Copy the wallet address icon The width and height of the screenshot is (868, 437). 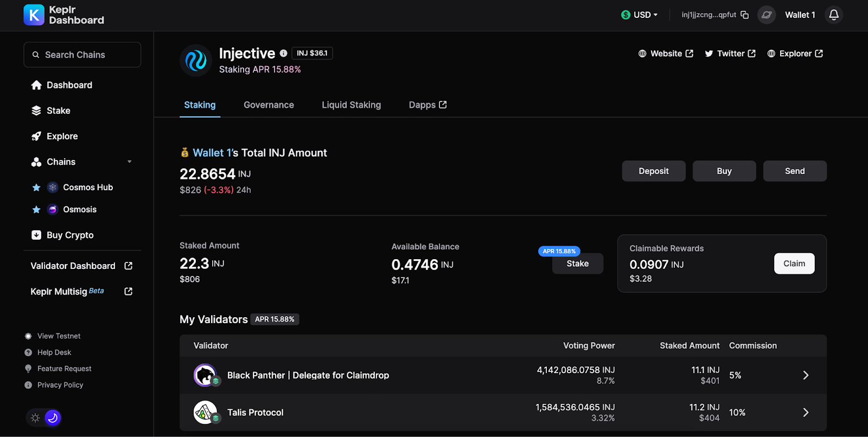pyautogui.click(x=744, y=15)
